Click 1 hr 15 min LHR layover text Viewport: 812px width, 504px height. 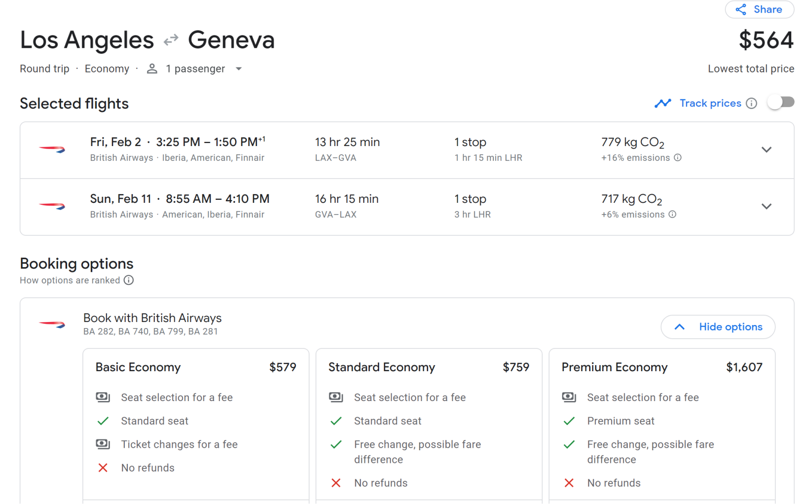click(x=488, y=158)
